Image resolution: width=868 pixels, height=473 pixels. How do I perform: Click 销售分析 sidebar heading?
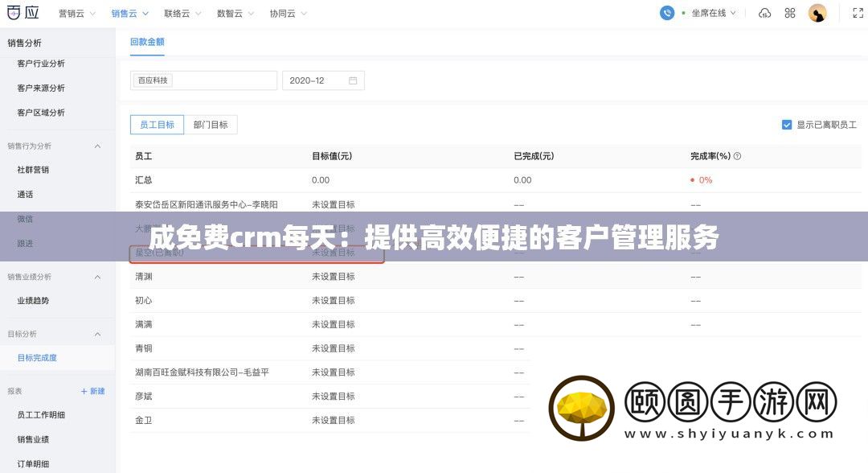click(x=24, y=43)
